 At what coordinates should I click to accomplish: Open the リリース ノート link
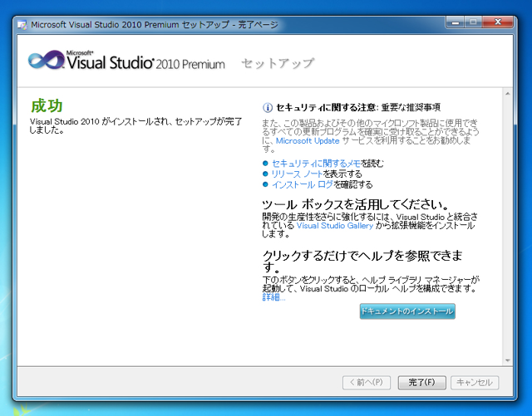point(297,174)
